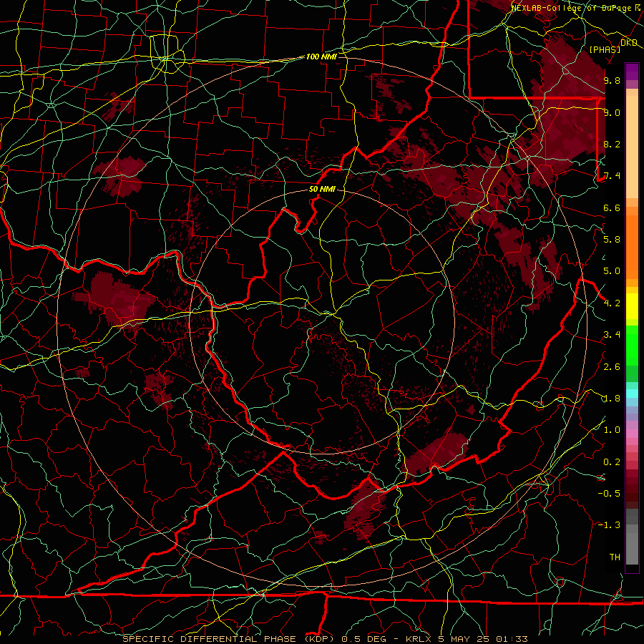Click the DKD label near the legend
Screen dimensions: 644x644
[x=629, y=43]
